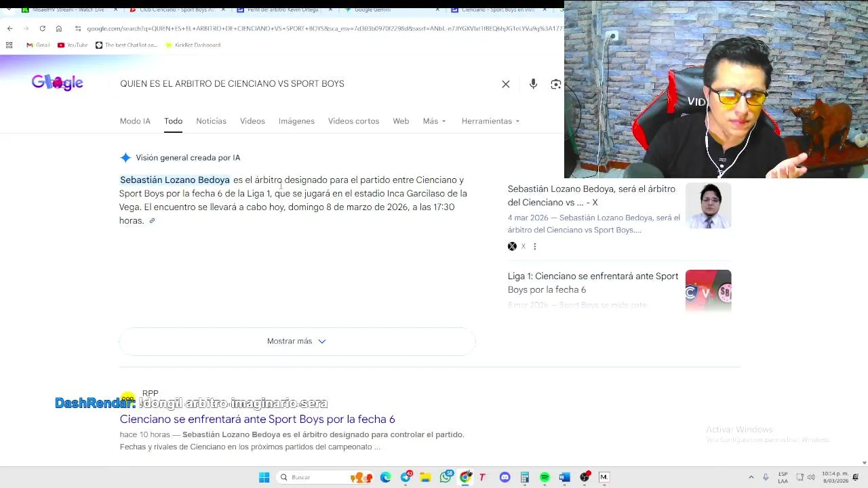Open the ESP LAA language selector
Image resolution: width=868 pixels, height=488 pixels.
click(x=783, y=477)
